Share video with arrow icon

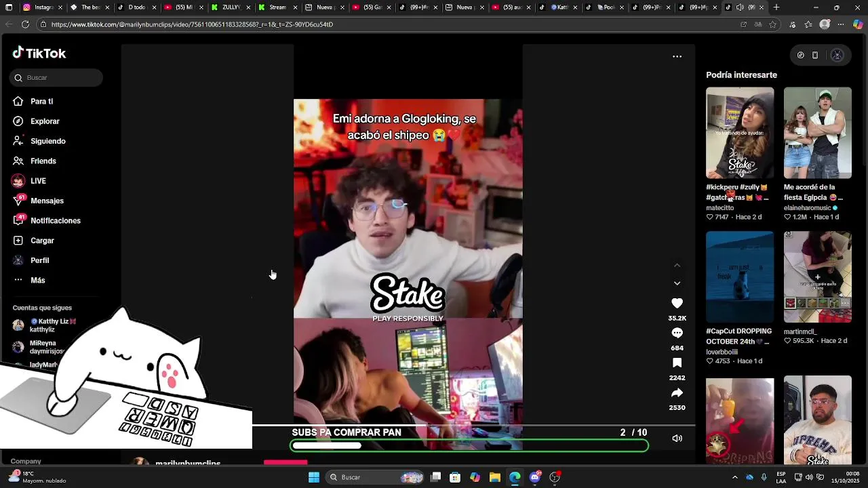coord(677,392)
